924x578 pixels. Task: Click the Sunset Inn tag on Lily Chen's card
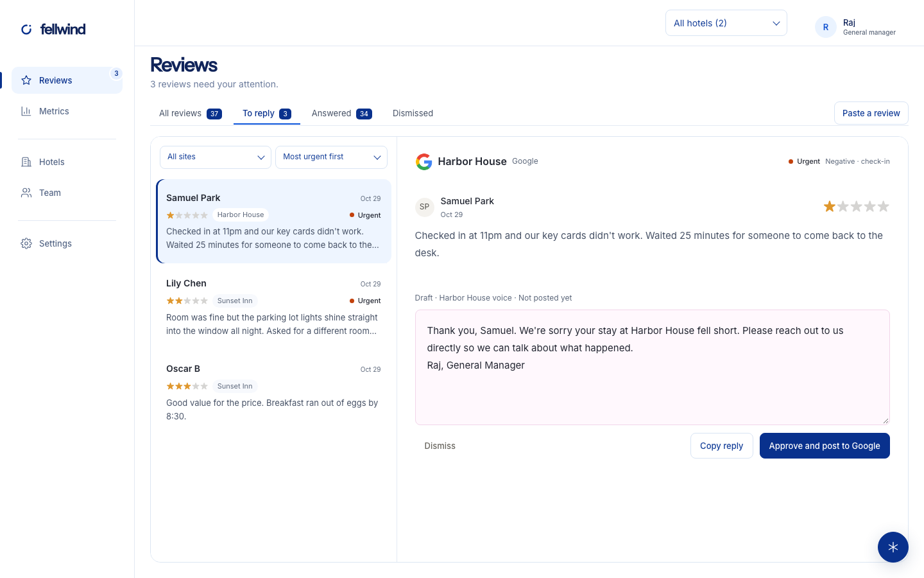tap(235, 301)
